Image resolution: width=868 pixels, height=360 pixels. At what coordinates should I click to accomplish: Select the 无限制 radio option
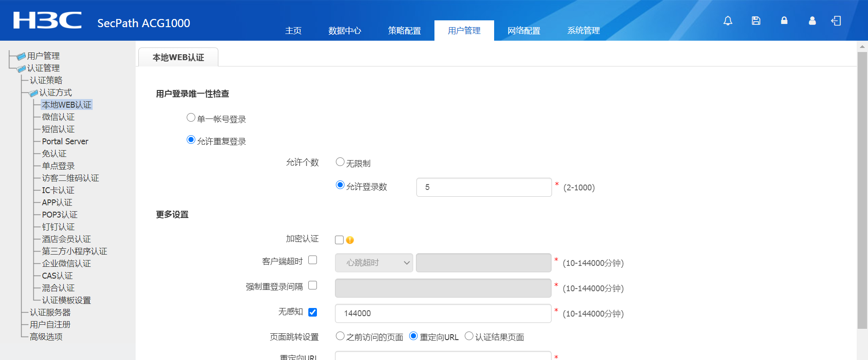click(340, 162)
